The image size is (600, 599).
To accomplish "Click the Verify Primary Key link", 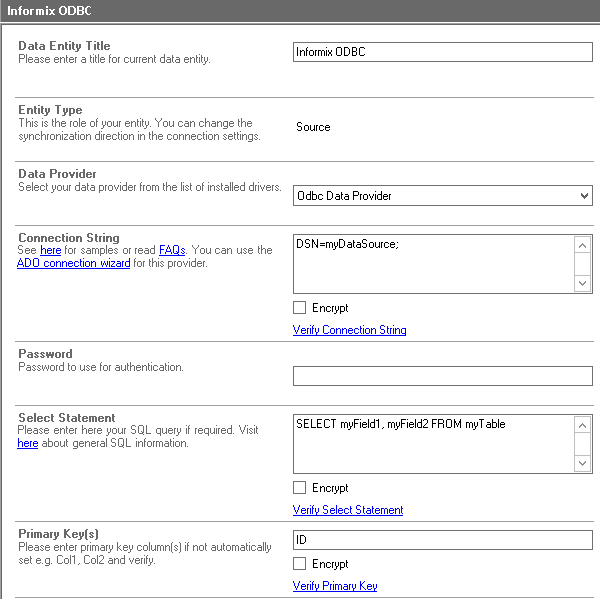I will pos(334,586).
